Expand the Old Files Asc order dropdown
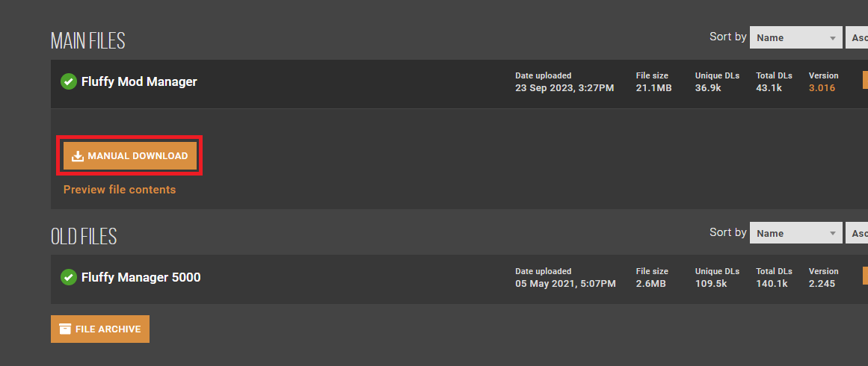Viewport: 868px width, 366px height. point(858,233)
